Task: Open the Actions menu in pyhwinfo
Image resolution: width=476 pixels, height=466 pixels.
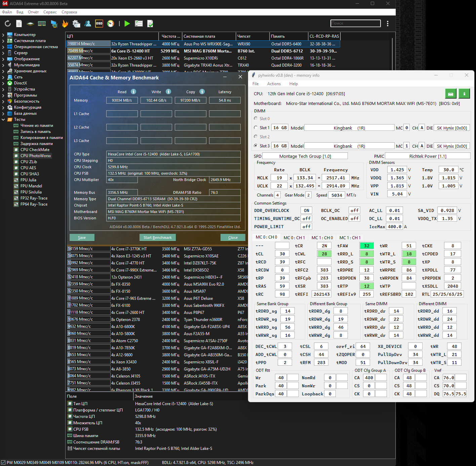Action: pyautogui.click(x=274, y=84)
